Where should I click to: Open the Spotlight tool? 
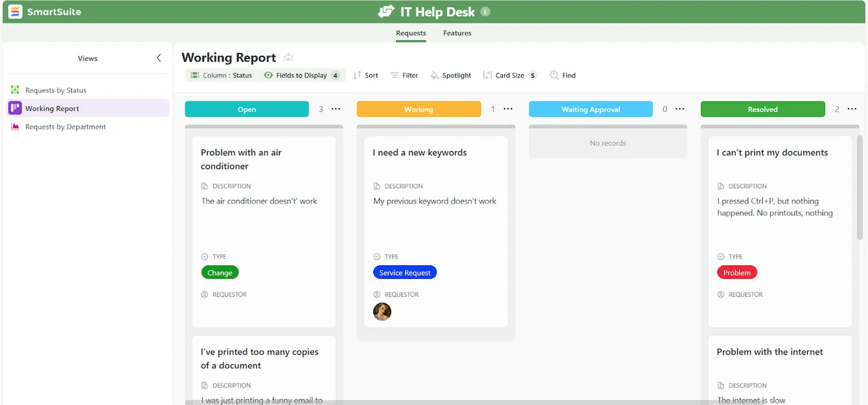pos(451,75)
